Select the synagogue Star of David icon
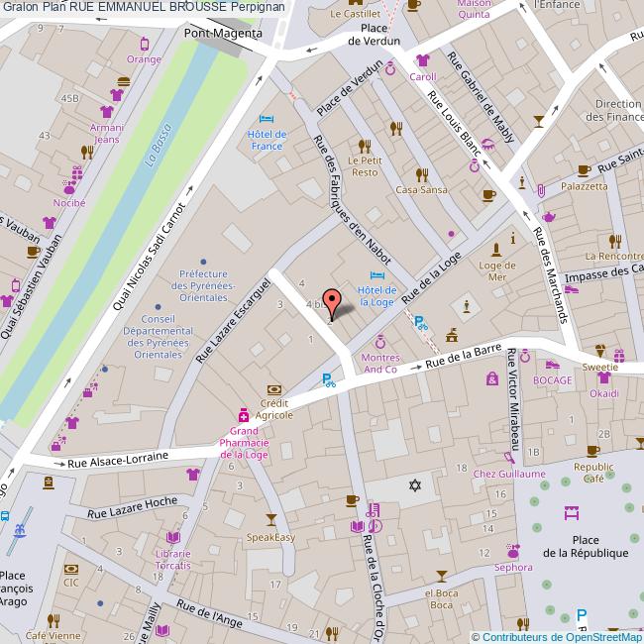 (x=416, y=484)
